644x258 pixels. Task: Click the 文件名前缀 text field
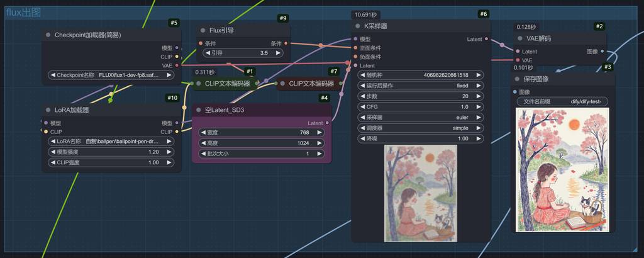(x=563, y=101)
